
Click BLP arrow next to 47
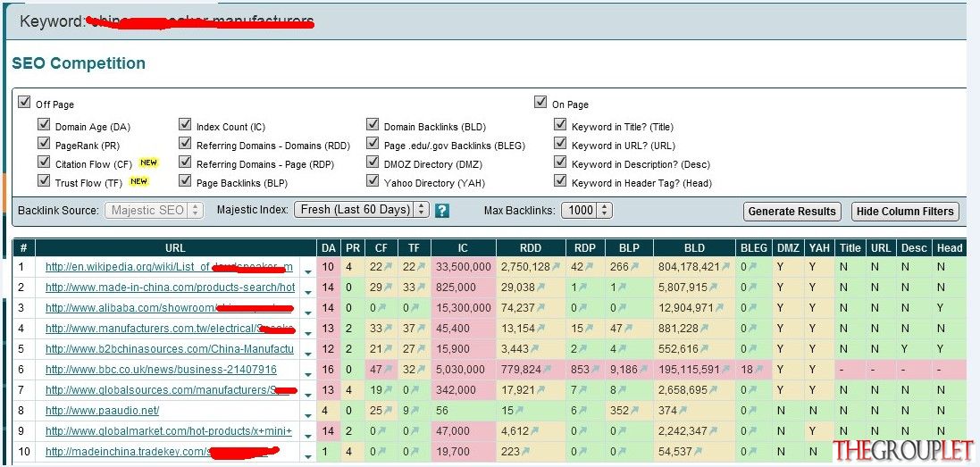coord(630,329)
